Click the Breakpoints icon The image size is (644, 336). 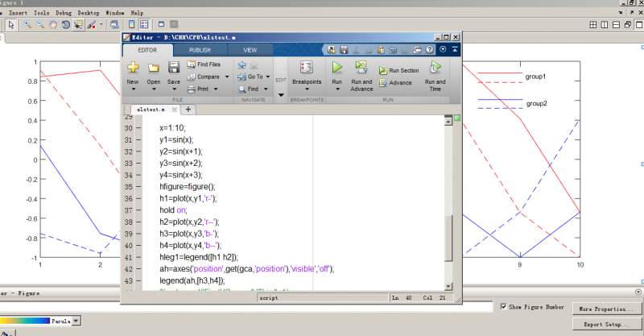[307, 68]
